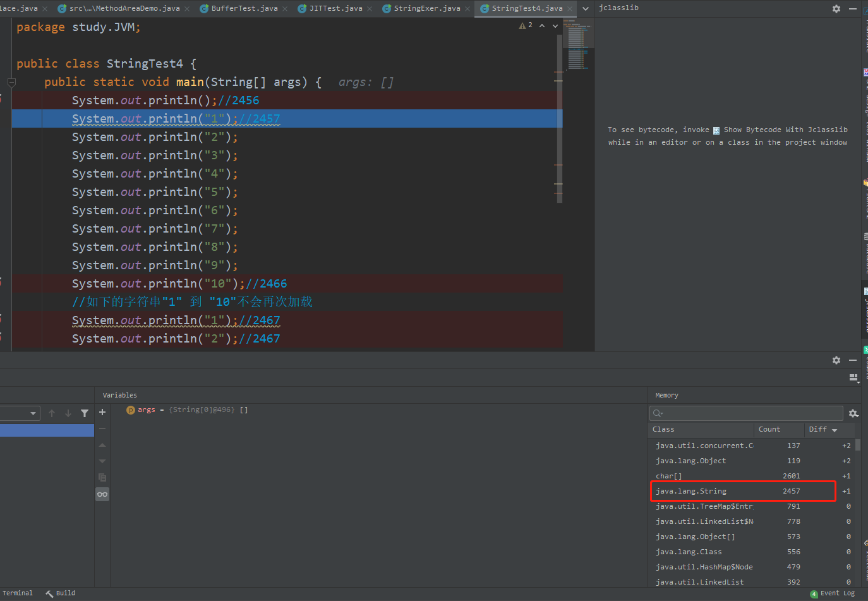Image resolution: width=868 pixels, height=601 pixels.
Task: Close the StringExer.java tab
Action: point(467,9)
